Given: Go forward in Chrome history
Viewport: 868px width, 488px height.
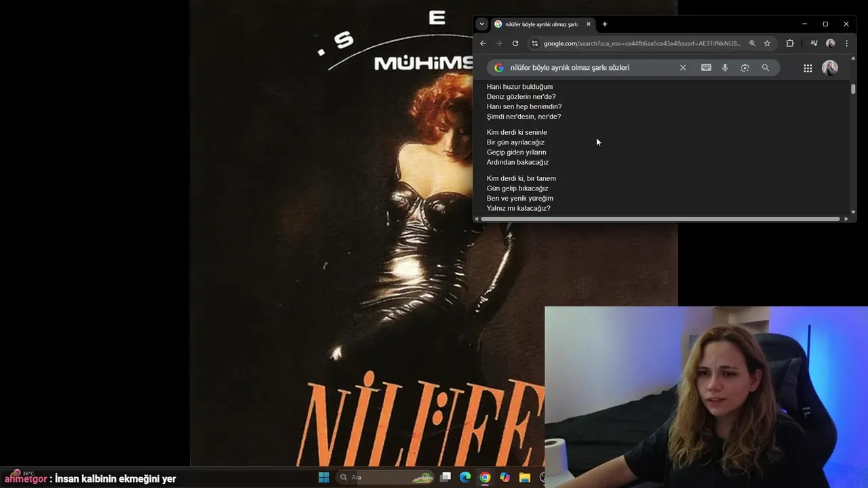Looking at the screenshot, I should [x=499, y=43].
